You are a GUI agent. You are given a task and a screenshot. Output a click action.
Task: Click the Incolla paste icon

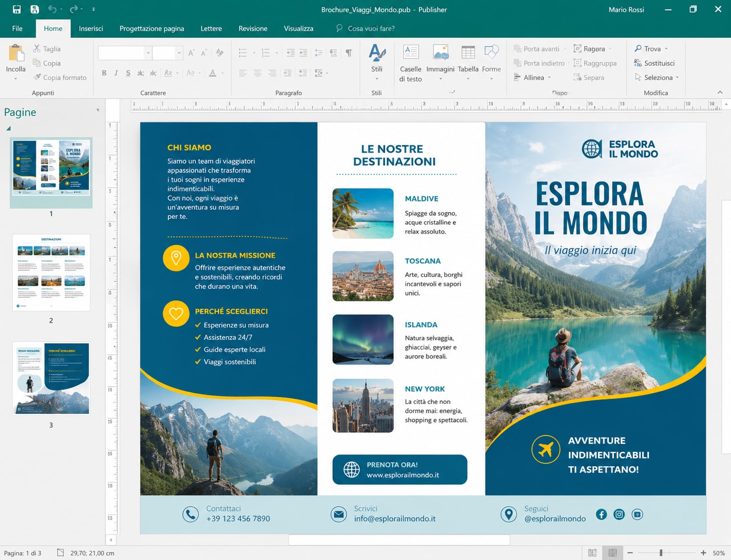coord(16,53)
